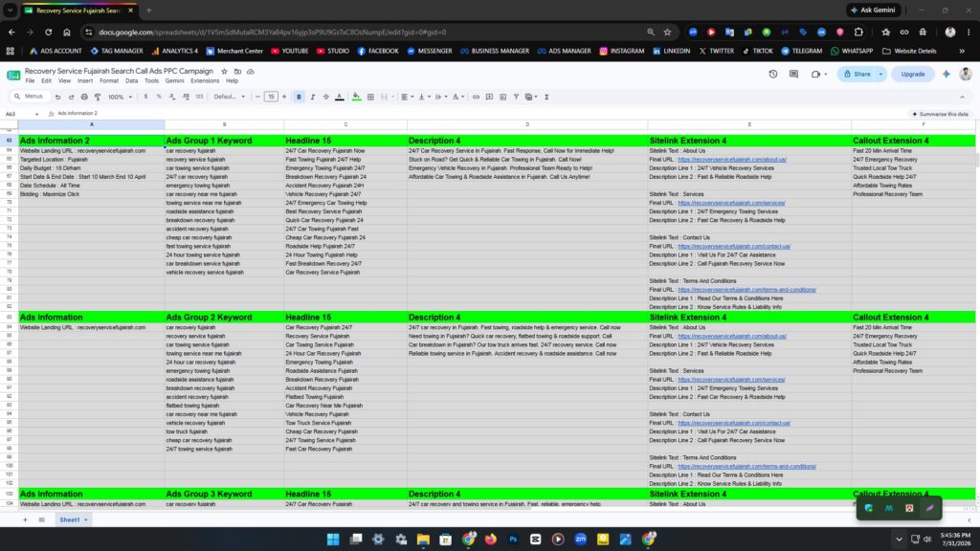
Task: View cloud save status icon
Action: pos(251,71)
